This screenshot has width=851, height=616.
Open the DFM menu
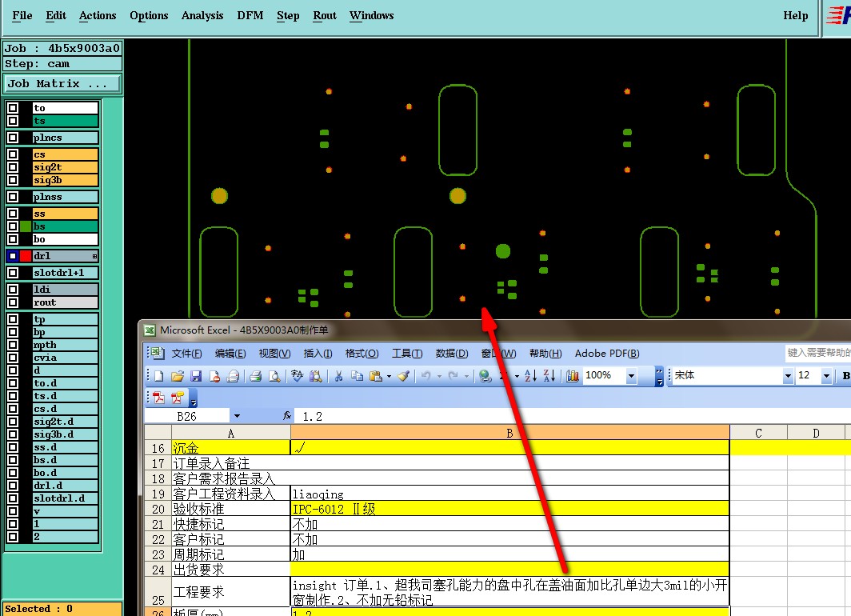pos(250,16)
